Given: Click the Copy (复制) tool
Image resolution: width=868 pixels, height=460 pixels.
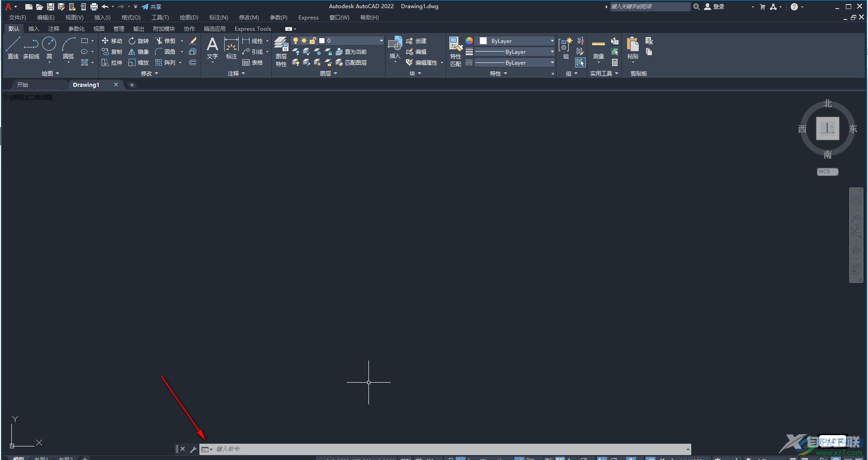Looking at the screenshot, I should click(x=112, y=52).
